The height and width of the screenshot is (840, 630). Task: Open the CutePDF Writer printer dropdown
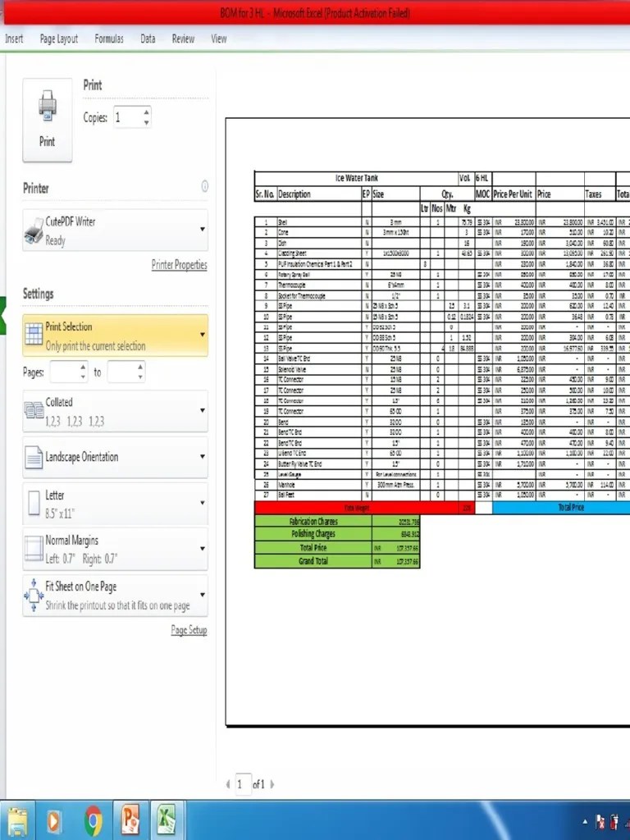[115, 230]
